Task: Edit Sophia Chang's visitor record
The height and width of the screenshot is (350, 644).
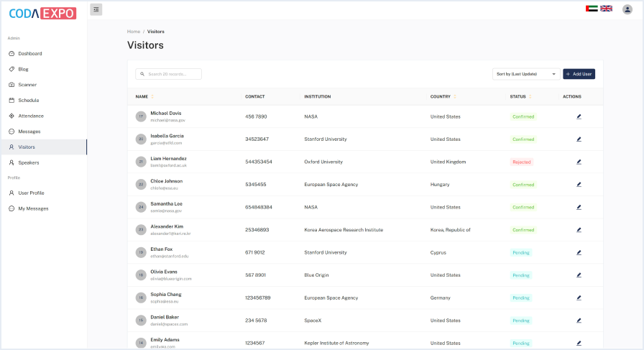Action: 579,298
